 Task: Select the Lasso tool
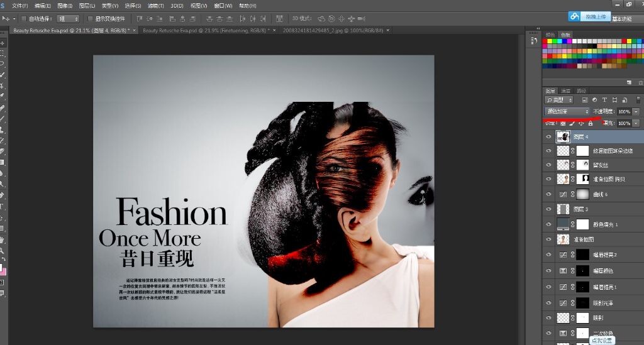tap(3, 63)
